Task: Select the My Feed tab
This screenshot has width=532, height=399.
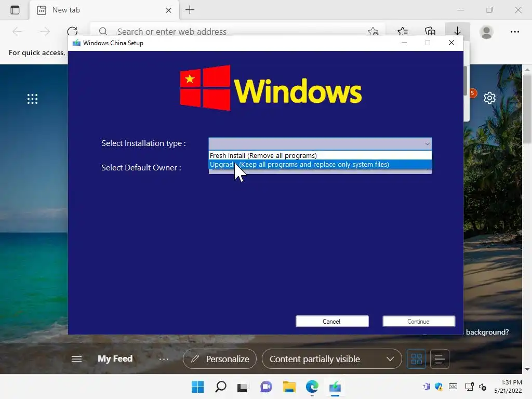Action: pyautogui.click(x=115, y=358)
